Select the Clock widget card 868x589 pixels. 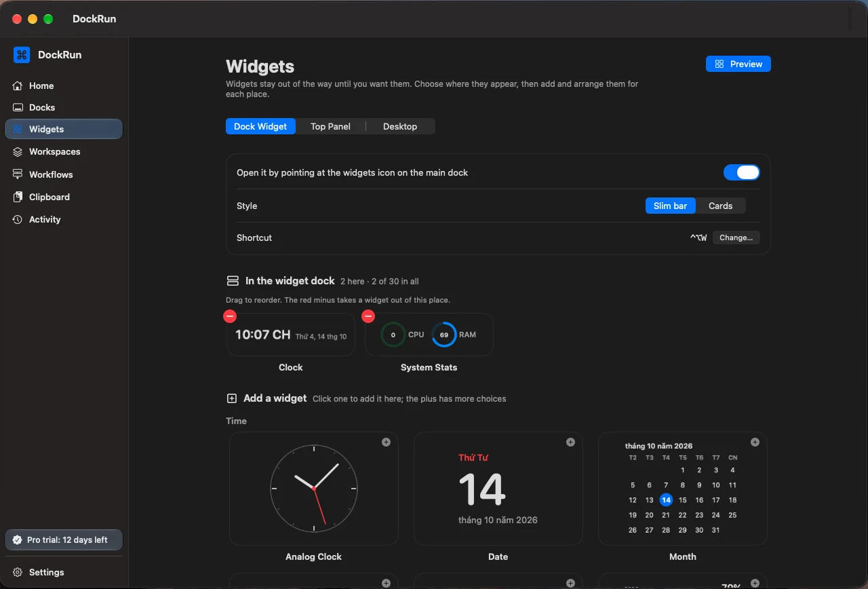291,335
